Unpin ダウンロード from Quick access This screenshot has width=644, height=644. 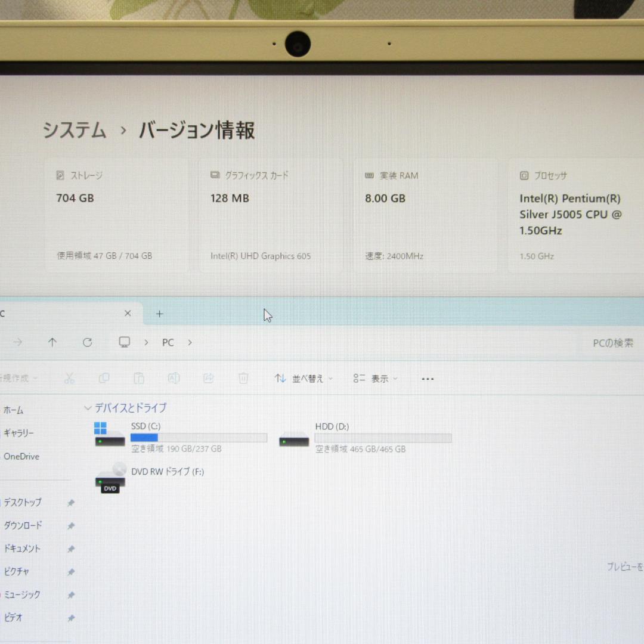[x=71, y=526]
